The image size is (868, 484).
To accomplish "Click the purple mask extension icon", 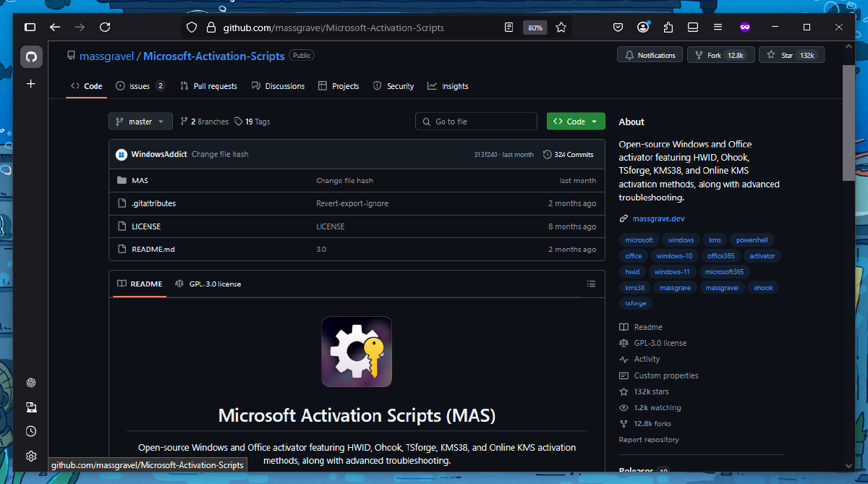I will pyautogui.click(x=744, y=27).
